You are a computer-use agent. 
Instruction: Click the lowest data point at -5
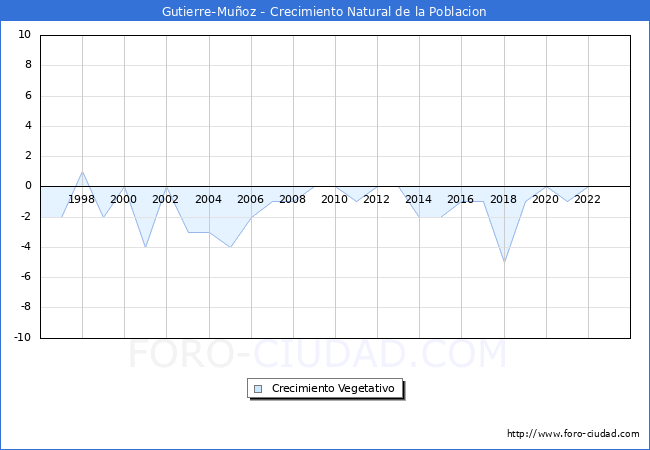[504, 262]
